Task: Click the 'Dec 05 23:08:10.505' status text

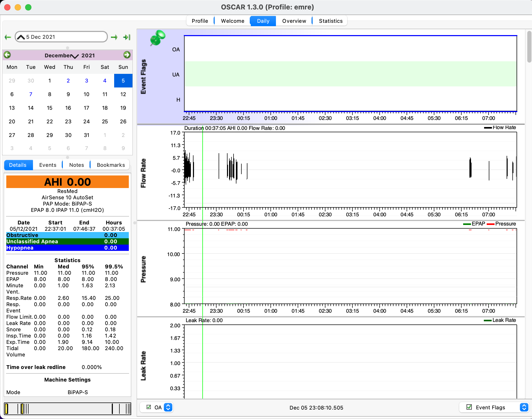Action: click(x=316, y=408)
